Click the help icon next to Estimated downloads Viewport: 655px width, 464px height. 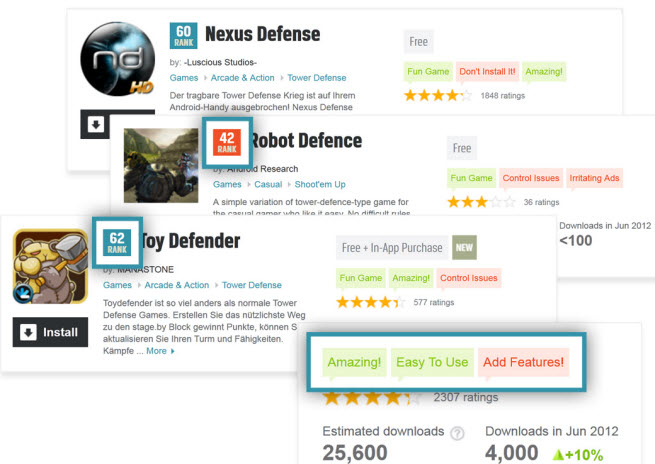[x=457, y=433]
